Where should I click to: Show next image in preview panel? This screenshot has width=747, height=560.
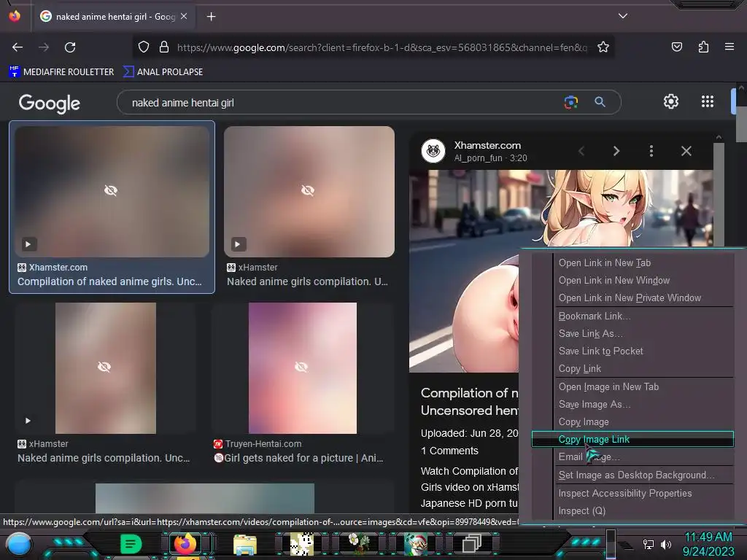click(616, 151)
